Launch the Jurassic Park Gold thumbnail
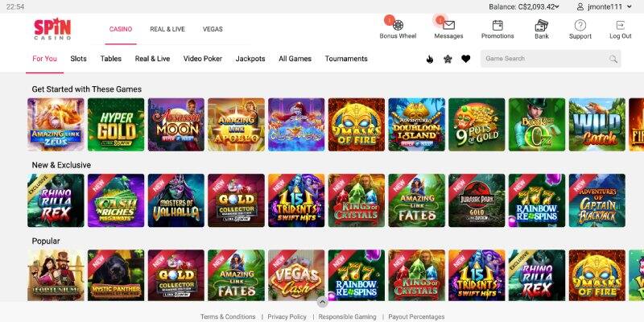The height and width of the screenshot is (322, 644). pyautogui.click(x=477, y=200)
